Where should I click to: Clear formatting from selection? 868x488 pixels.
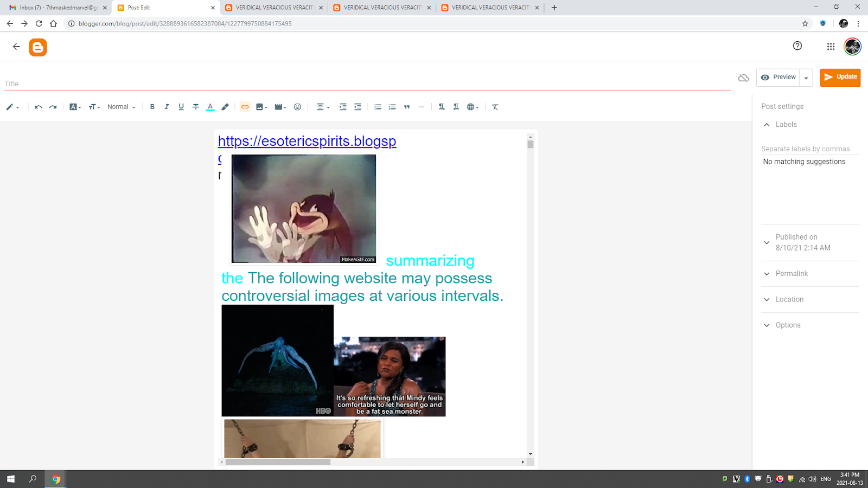495,107
